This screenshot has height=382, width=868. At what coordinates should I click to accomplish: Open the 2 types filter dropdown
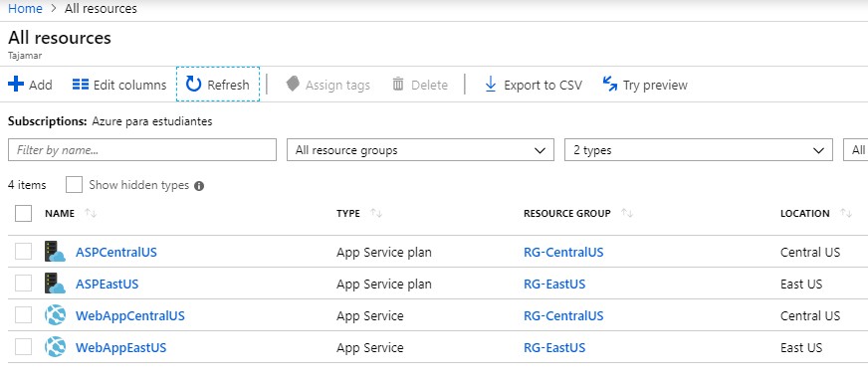pyautogui.click(x=699, y=150)
